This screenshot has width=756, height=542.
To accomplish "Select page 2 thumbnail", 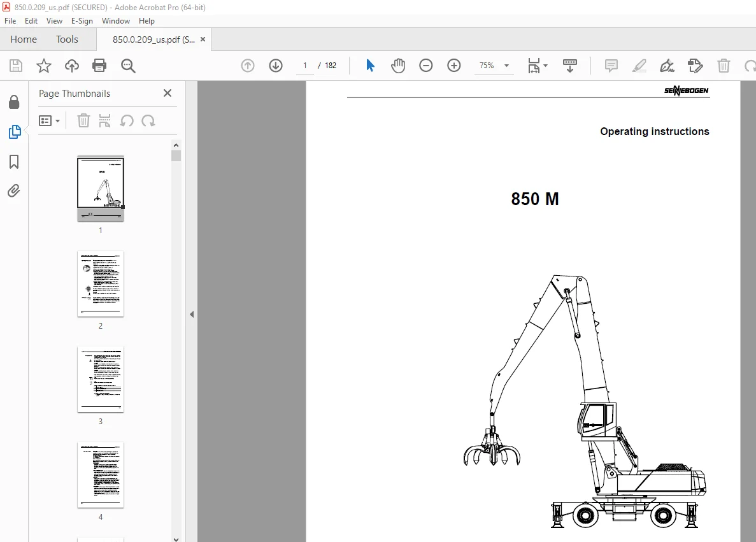I will pyautogui.click(x=100, y=284).
